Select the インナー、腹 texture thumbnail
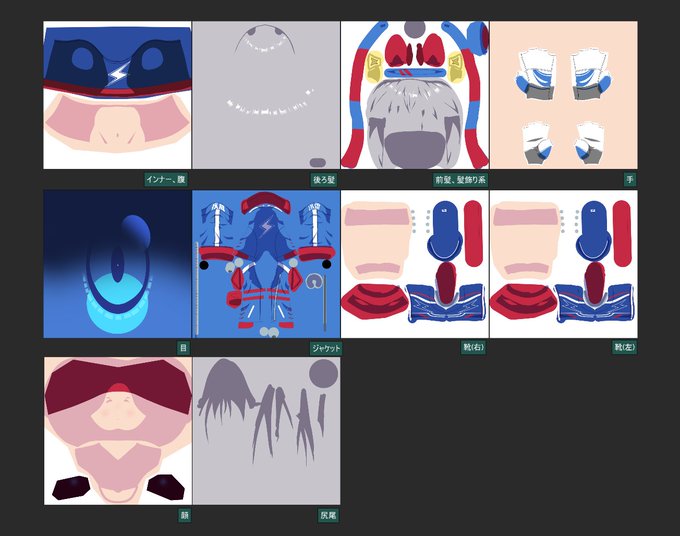This screenshot has width=680, height=536. 117,95
